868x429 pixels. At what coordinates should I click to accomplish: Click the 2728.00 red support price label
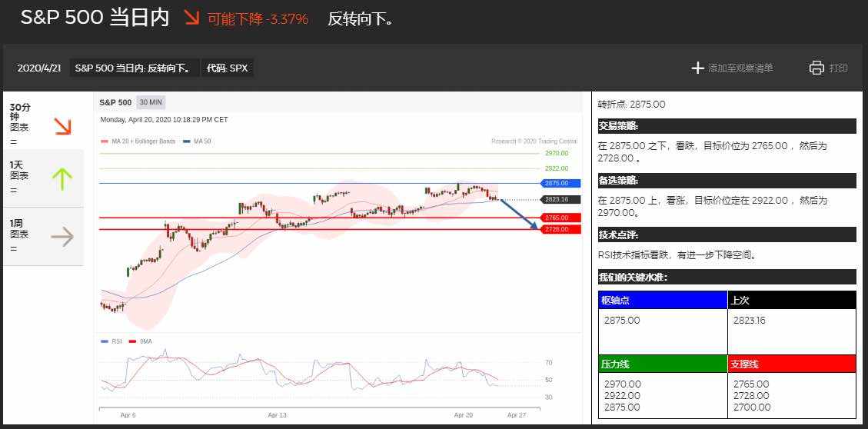[x=560, y=229]
